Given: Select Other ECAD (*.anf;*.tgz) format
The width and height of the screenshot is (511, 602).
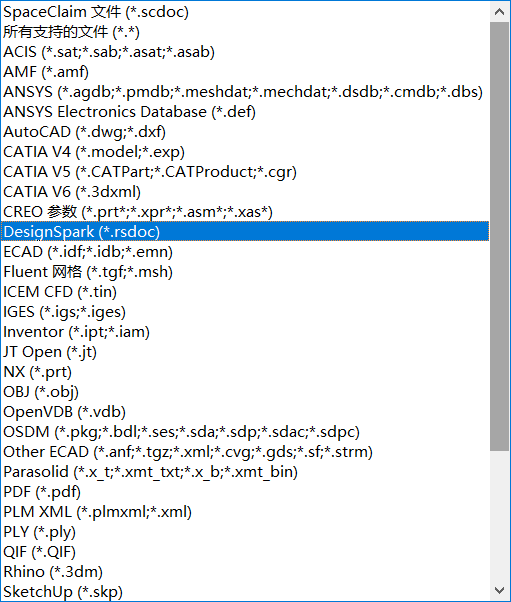Looking at the screenshot, I should coord(245,452).
